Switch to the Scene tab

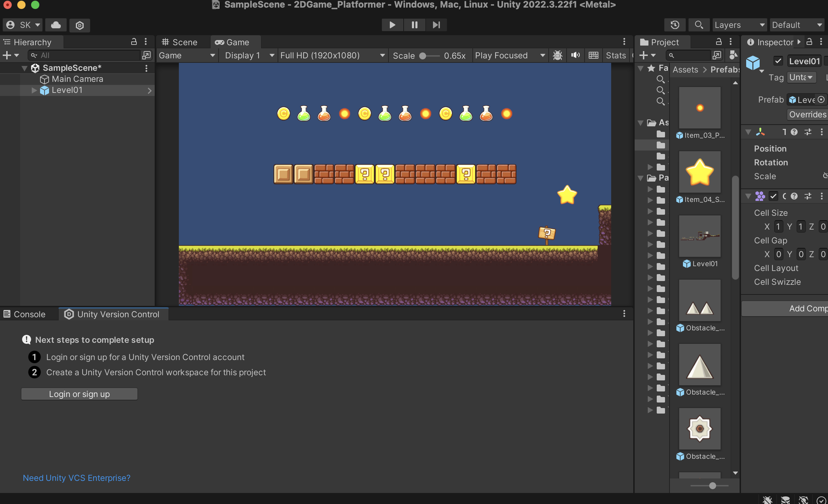tap(180, 42)
